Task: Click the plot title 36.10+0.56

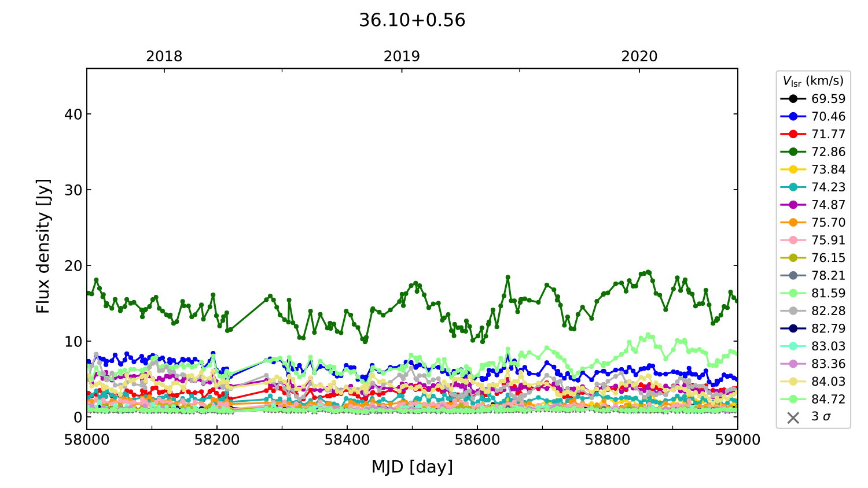Action: [412, 20]
